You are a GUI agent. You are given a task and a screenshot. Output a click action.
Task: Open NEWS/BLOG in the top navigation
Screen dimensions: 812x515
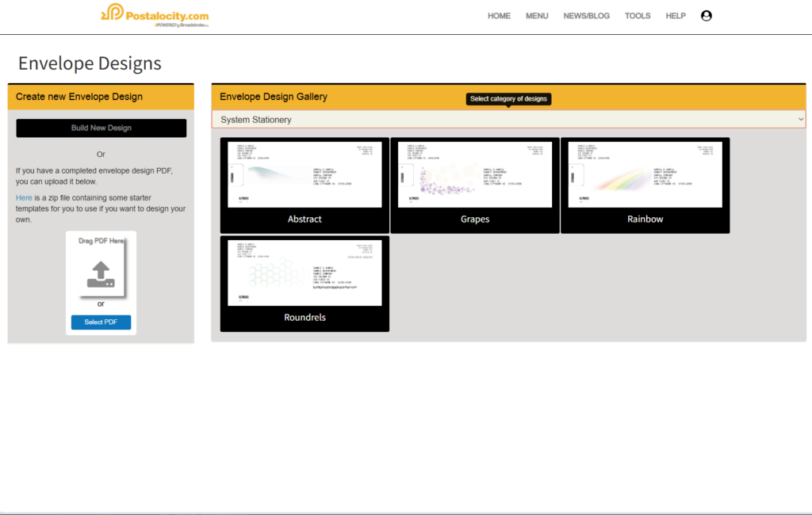586,16
